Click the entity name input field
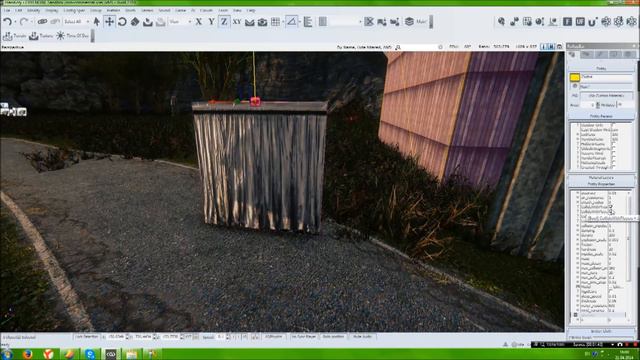Image resolution: width=640 pixels, height=360 pixels. pyautogui.click(x=607, y=77)
